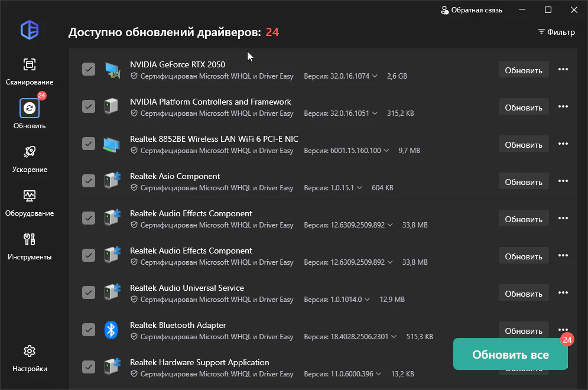Open more options for NVIDIA GeForce RTX 2050
The image size is (588, 390).
pyautogui.click(x=563, y=69)
